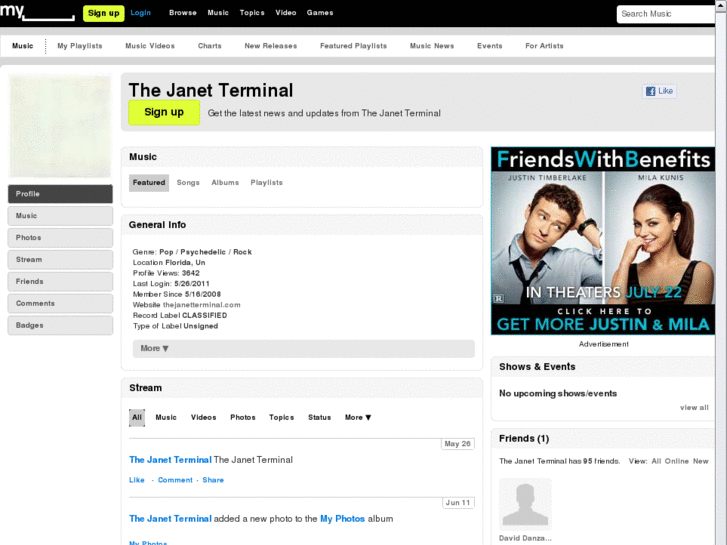The height and width of the screenshot is (545, 727).
Task: Select Friends in the sidebar
Action: pyautogui.click(x=60, y=282)
